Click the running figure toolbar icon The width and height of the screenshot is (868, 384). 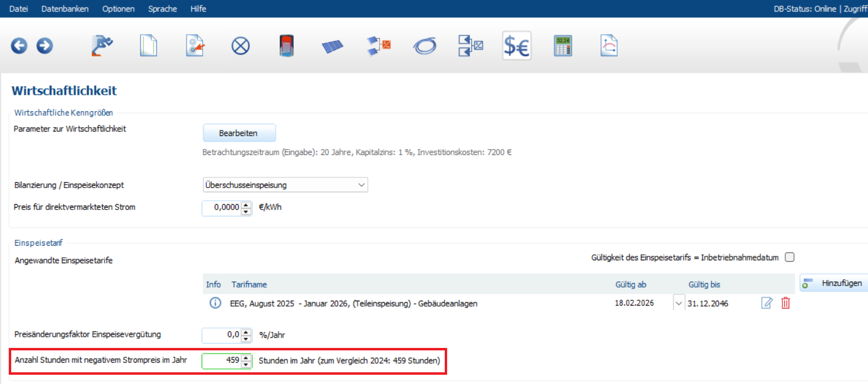click(102, 46)
